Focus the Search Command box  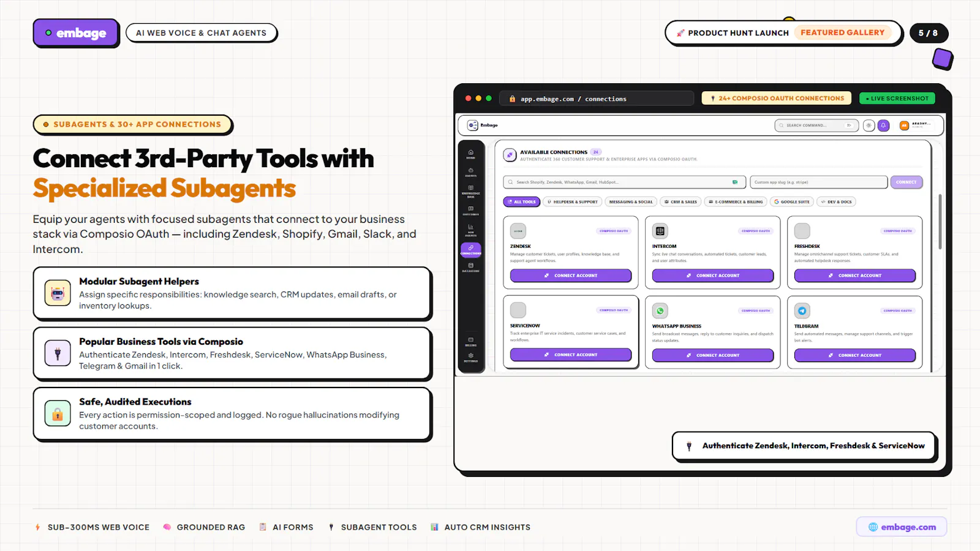[816, 126]
